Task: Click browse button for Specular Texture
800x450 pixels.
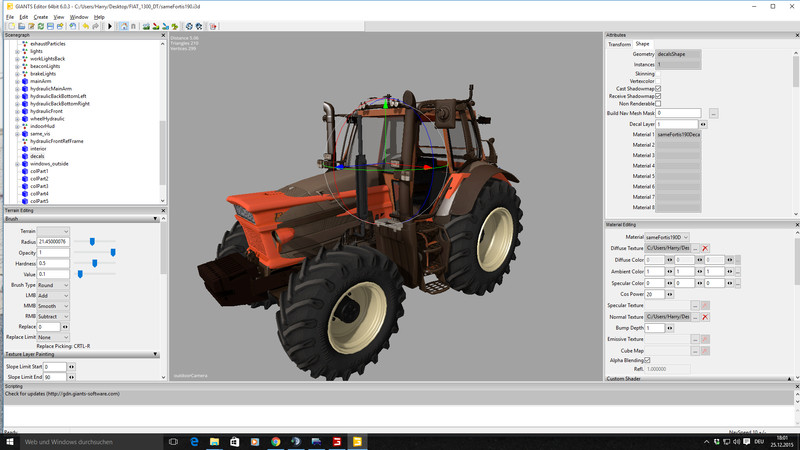Action: click(694, 305)
